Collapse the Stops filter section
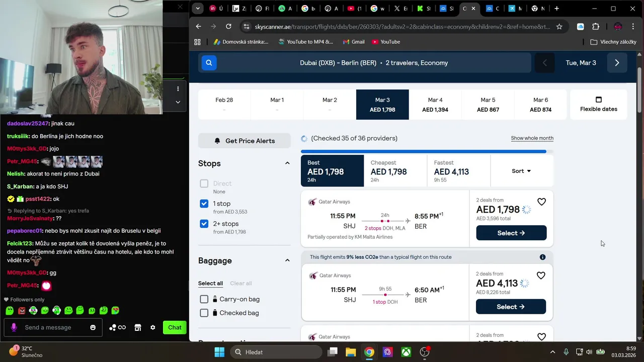Screen dimensions: 644x362 click(x=287, y=163)
